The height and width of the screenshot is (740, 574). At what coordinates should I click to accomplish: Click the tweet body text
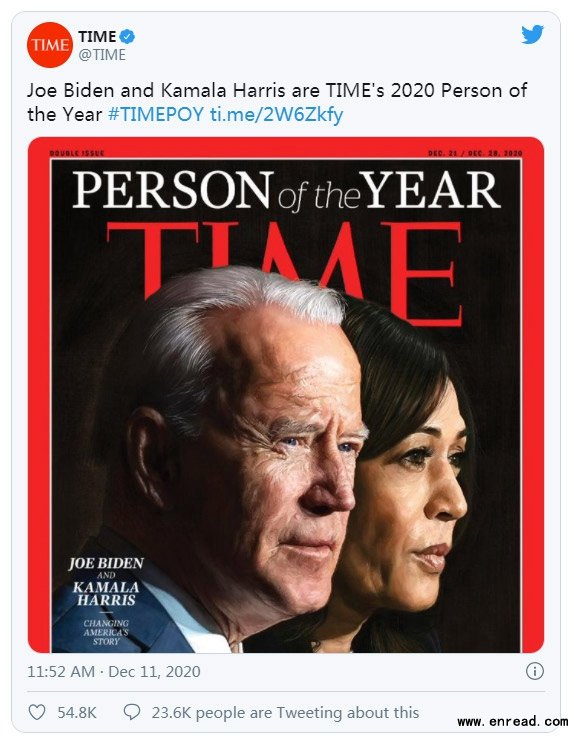(277, 102)
